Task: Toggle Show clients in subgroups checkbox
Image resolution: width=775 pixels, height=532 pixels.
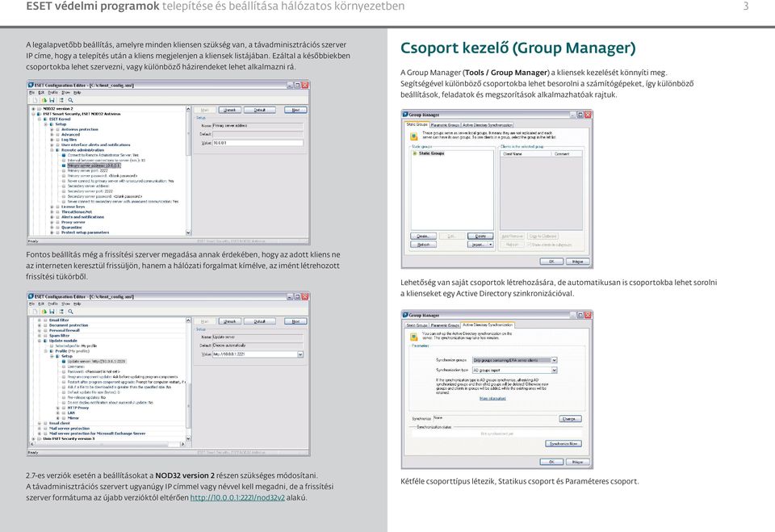Action: pyautogui.click(x=529, y=245)
